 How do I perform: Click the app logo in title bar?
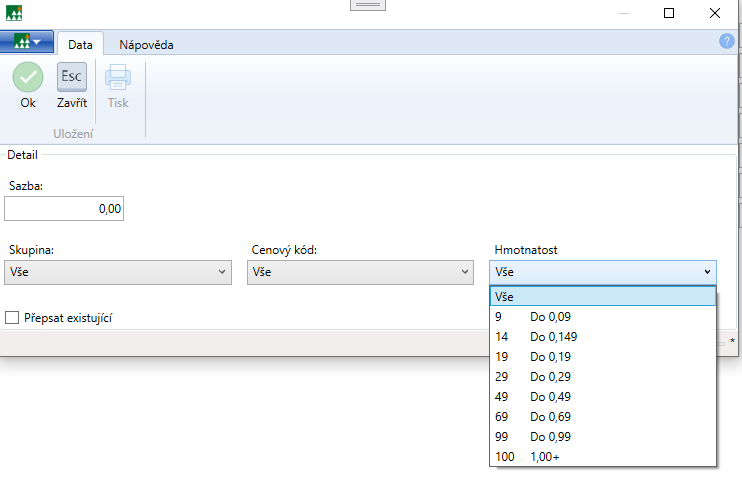pyautogui.click(x=14, y=13)
